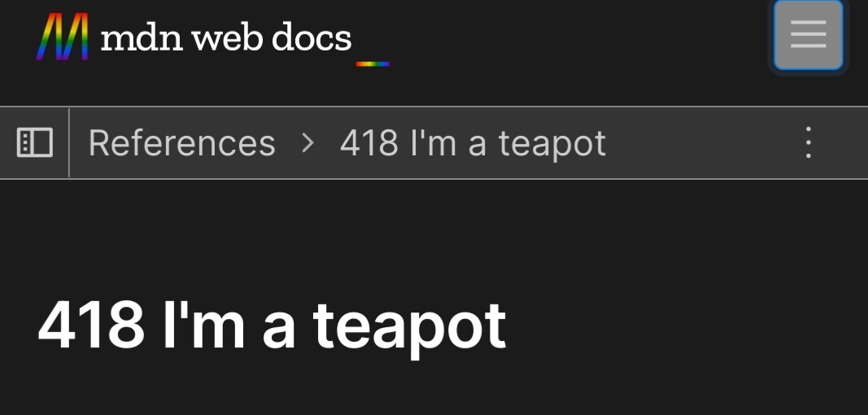
Task: Click the number "418" in the heading
Action: click(91, 325)
